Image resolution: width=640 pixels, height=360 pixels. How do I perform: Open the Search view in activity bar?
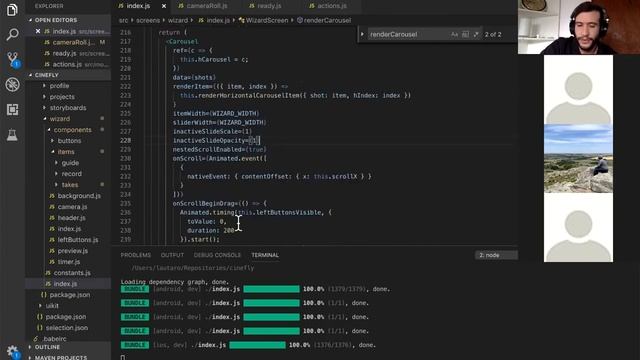pyautogui.click(x=12, y=34)
